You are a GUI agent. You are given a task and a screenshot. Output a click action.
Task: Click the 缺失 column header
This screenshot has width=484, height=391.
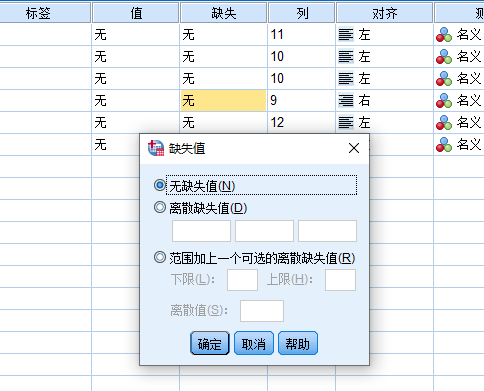(x=223, y=13)
